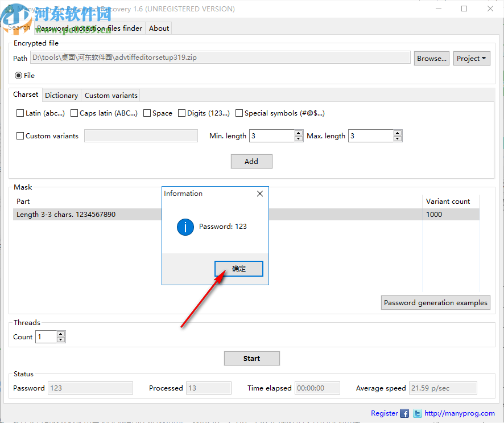Check the Custom variants checkbox
Viewport: 504px width, 423px height.
coord(20,135)
